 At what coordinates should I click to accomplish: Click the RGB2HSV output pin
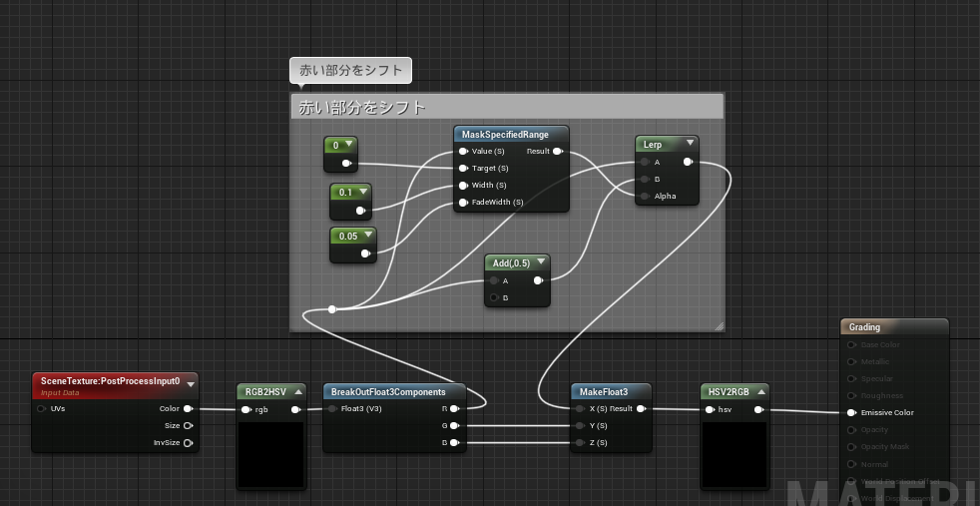point(295,410)
